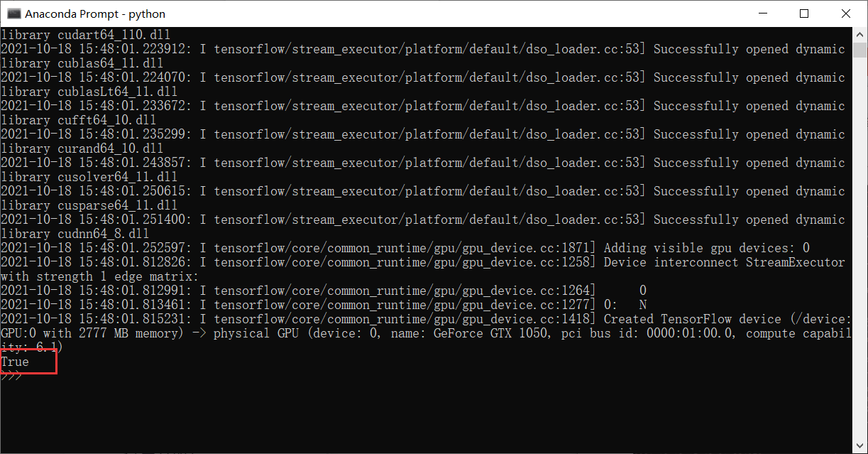Viewport: 868px width, 454px height.
Task: Click the scrollbar up arrow
Action: pos(859,34)
